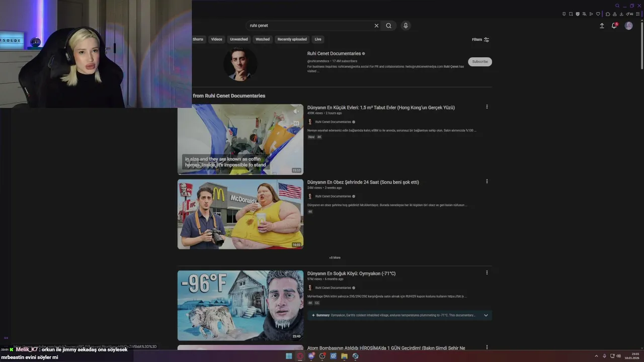Screen dimensions: 644x362
Task: Open the -96°F Oymyakon thumbnail
Action: (x=240, y=306)
